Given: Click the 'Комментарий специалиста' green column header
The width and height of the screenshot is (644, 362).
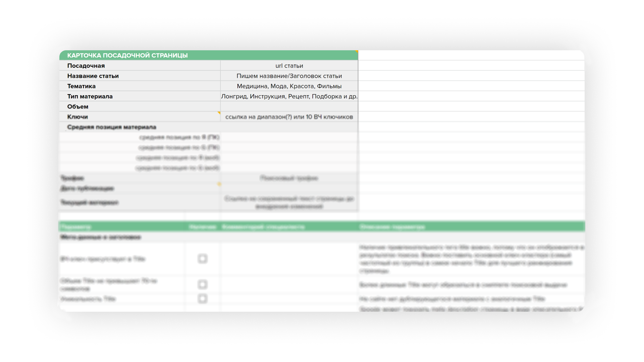Looking at the screenshot, I should (x=264, y=227).
